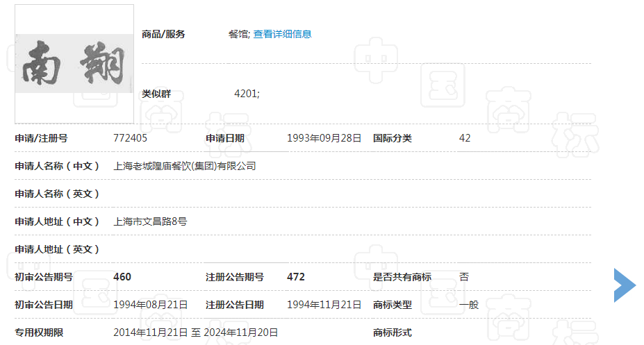
Task: Click the applicant name 上海老城隍庙餐饮(集团)有限公司
Action: 185,166
